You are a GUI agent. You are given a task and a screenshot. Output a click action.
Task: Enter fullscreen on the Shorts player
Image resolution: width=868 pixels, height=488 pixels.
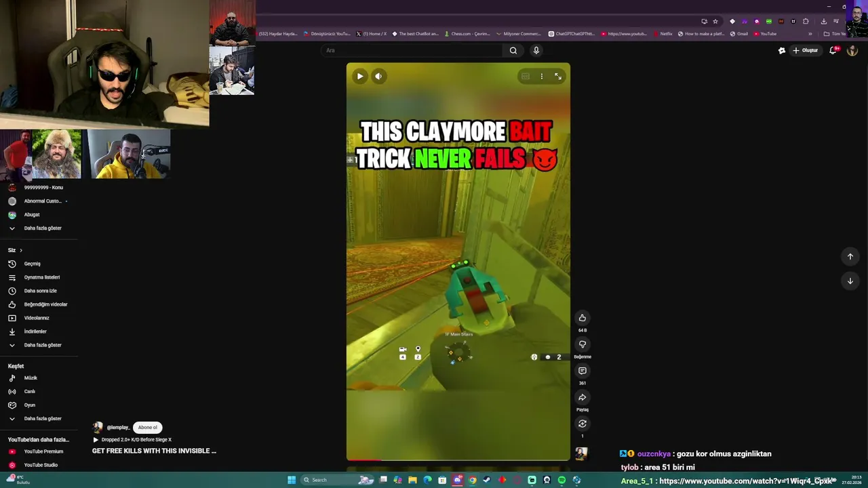tap(558, 77)
